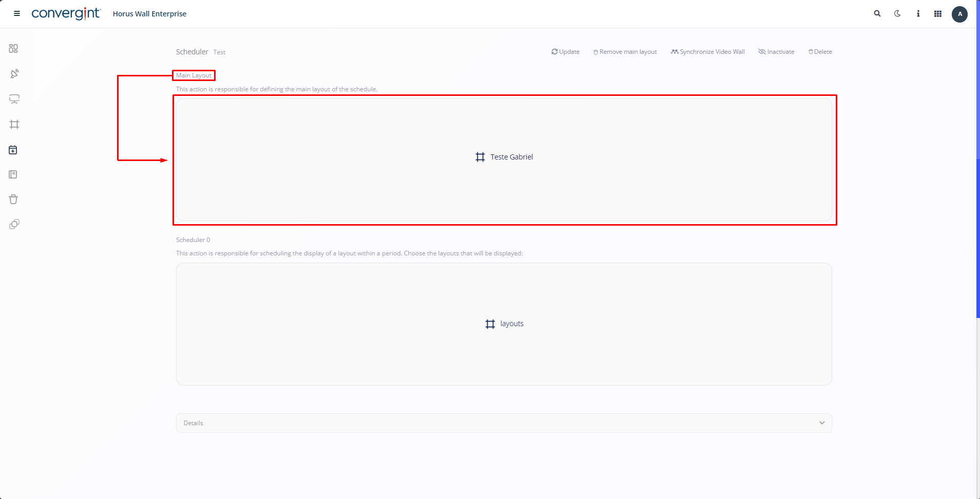980x499 pixels.
Task: Open the overlapping squares sidebar icon
Action: (x=14, y=224)
